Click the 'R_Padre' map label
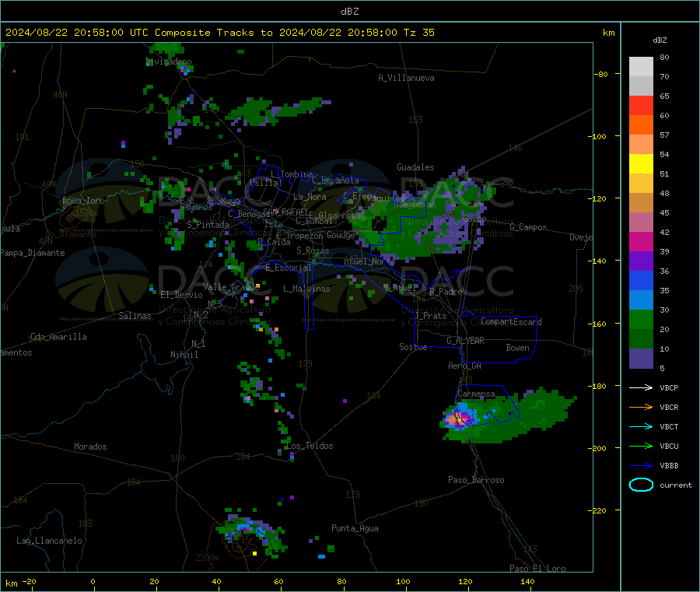The height and width of the screenshot is (592, 700). tap(446, 292)
